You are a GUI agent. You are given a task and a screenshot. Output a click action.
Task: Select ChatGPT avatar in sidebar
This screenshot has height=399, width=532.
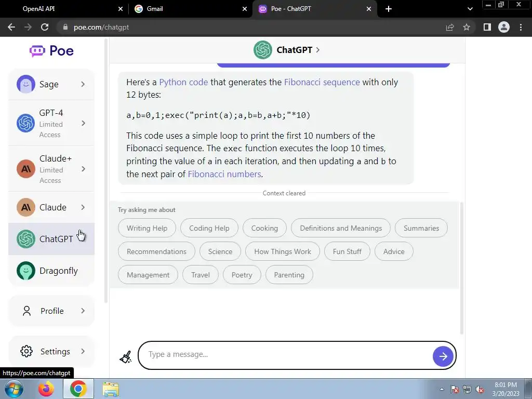coord(26,239)
